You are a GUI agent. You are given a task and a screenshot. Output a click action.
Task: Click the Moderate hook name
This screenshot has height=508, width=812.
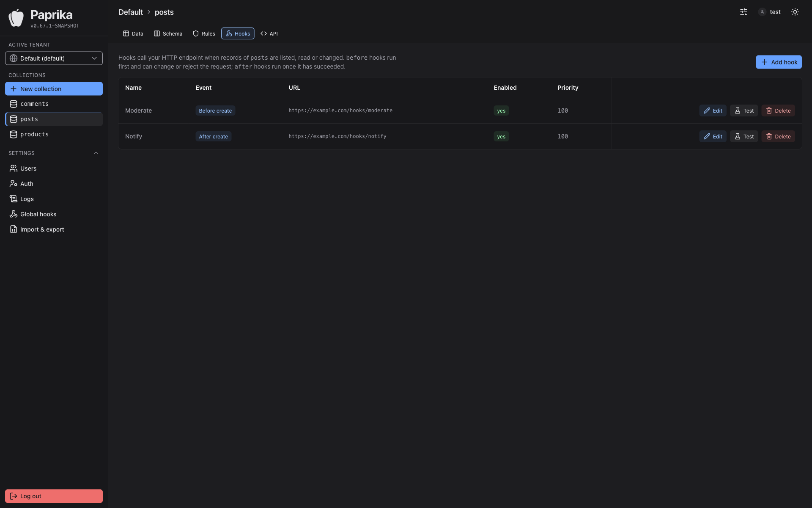coord(138,110)
